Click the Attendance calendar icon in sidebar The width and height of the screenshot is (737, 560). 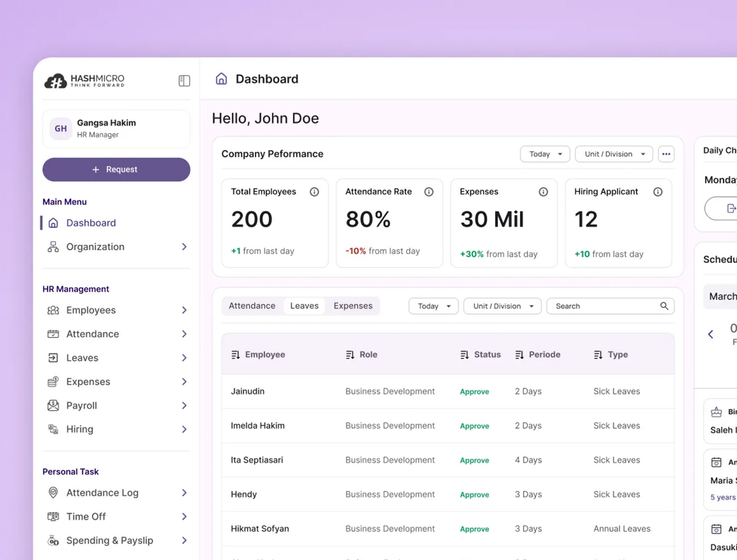pos(53,334)
